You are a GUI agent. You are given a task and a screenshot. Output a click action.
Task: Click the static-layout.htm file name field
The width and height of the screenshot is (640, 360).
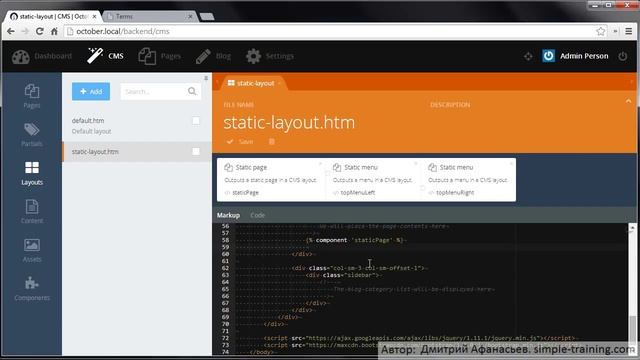click(x=289, y=122)
